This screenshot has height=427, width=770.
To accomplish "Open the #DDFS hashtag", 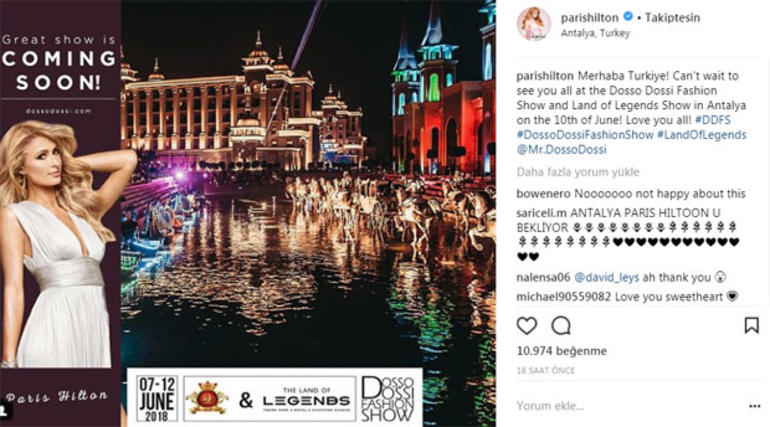I will point(713,120).
